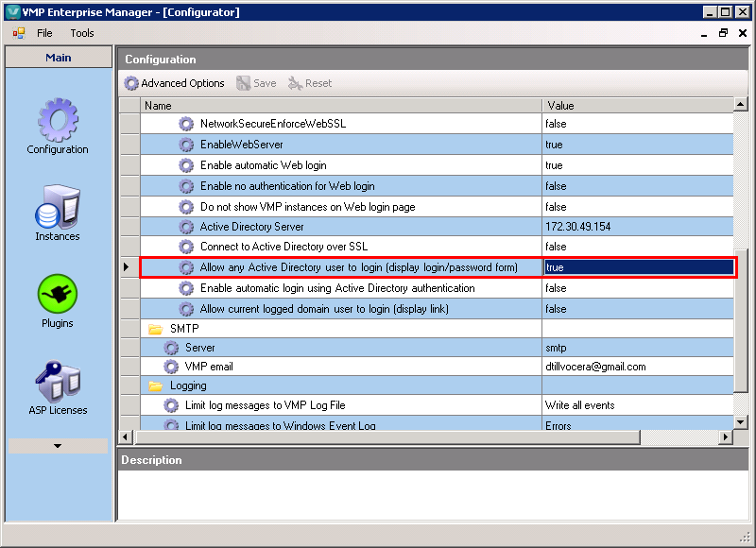Viewport: 756px width, 548px height.
Task: Click the Save button label
Action: tap(265, 83)
